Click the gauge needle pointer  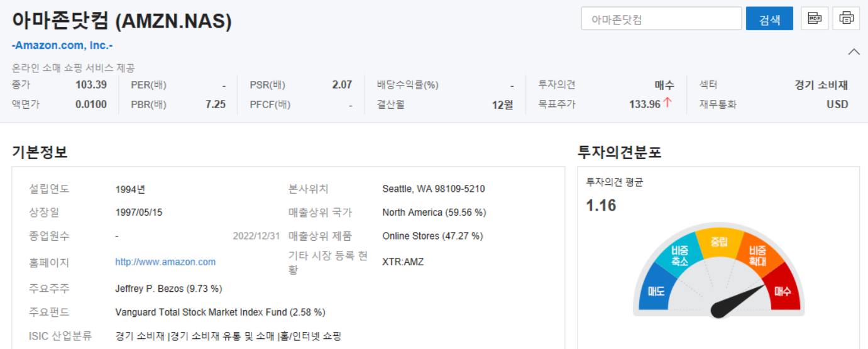click(737, 302)
